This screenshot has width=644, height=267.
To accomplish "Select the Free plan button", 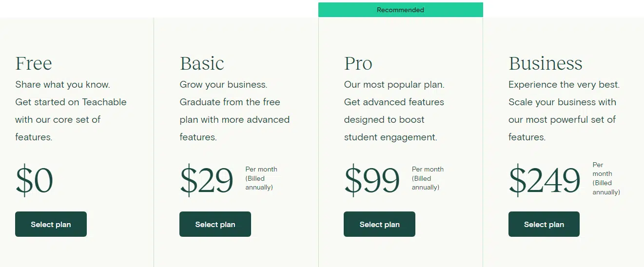I will pyautogui.click(x=51, y=224).
